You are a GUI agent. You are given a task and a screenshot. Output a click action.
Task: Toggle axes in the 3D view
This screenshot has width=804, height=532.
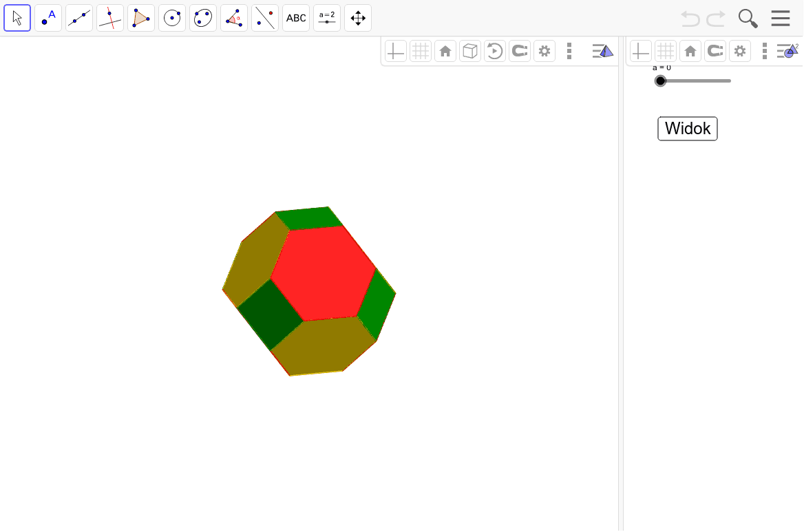coord(395,51)
